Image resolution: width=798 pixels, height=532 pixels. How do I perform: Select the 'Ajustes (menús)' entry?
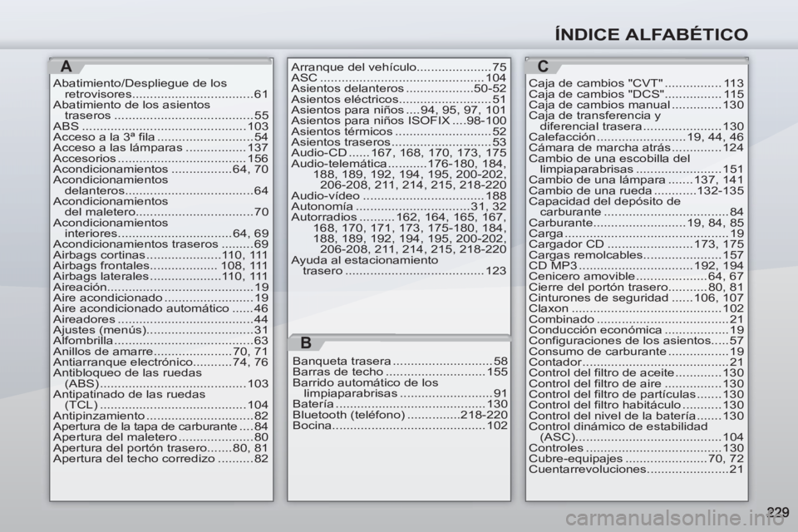pos(160,330)
